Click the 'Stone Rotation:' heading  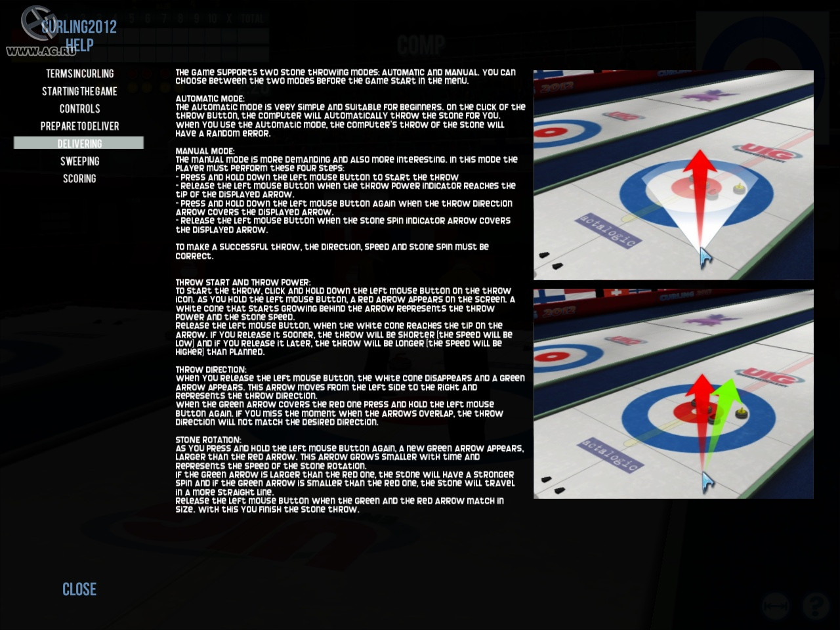[x=208, y=440]
